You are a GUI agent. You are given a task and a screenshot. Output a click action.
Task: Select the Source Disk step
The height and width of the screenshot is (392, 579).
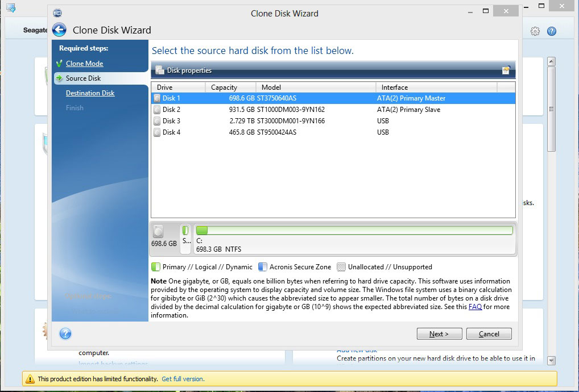click(83, 78)
